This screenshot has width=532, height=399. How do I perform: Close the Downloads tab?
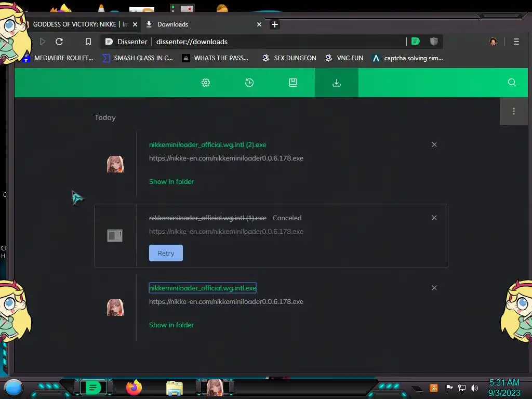point(259,24)
